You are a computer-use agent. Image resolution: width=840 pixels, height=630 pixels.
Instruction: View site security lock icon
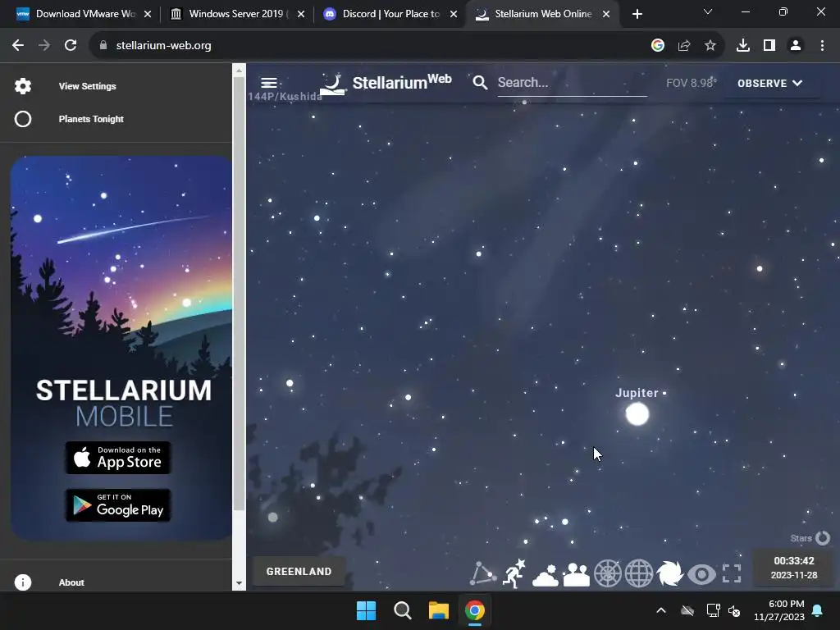click(x=103, y=46)
